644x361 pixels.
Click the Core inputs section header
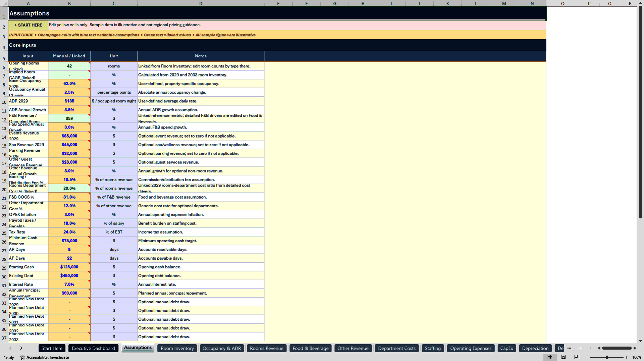[277, 45]
